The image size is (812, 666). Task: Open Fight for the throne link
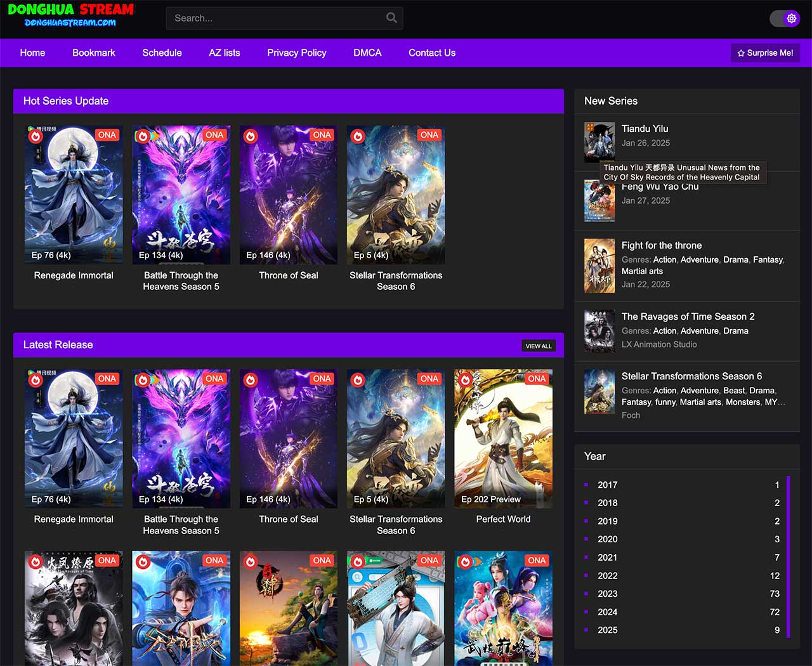coord(661,245)
